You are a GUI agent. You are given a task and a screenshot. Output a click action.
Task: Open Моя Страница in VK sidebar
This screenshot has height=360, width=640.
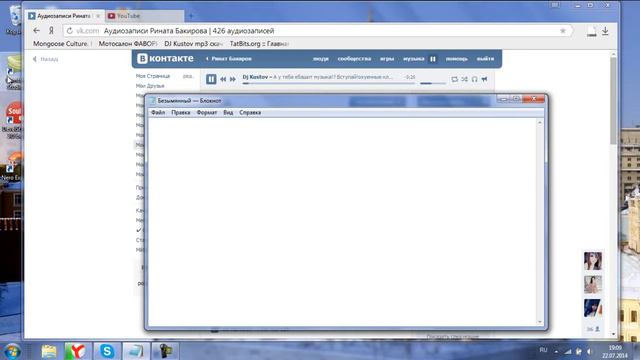point(153,76)
